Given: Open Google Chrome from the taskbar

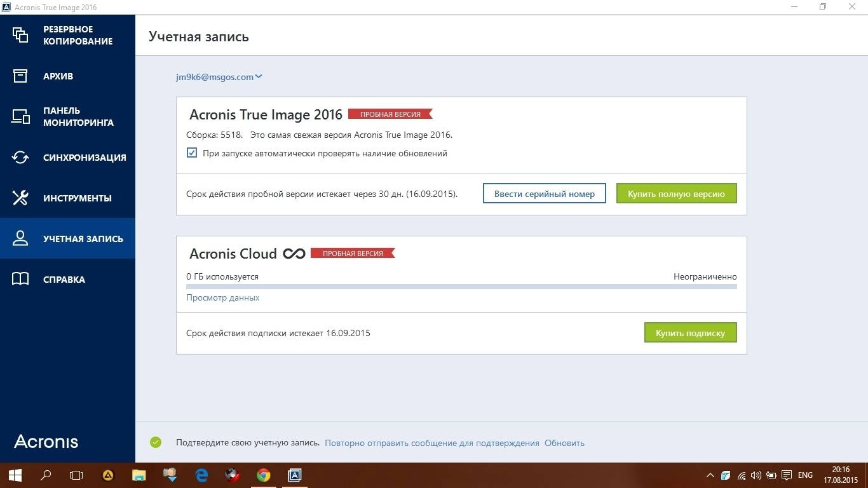Looking at the screenshot, I should [x=263, y=475].
